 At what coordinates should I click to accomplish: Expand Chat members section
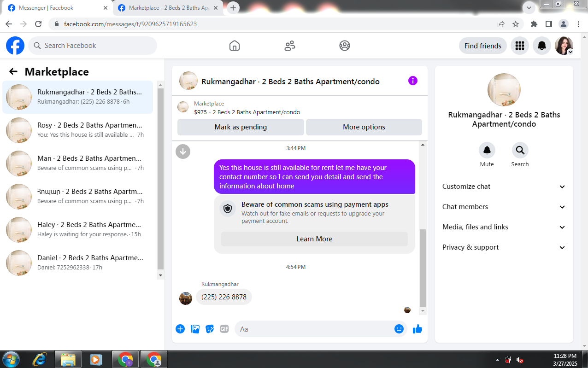tap(504, 207)
